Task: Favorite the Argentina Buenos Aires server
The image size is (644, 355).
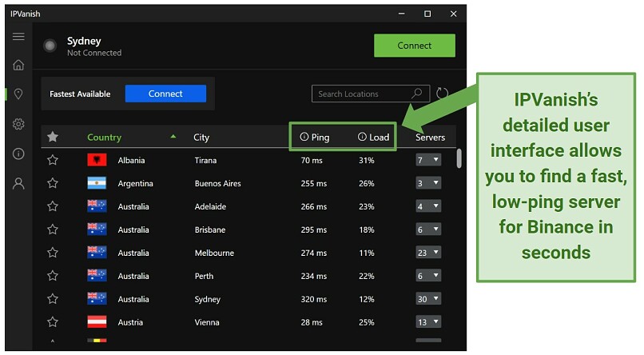Action: (x=53, y=183)
